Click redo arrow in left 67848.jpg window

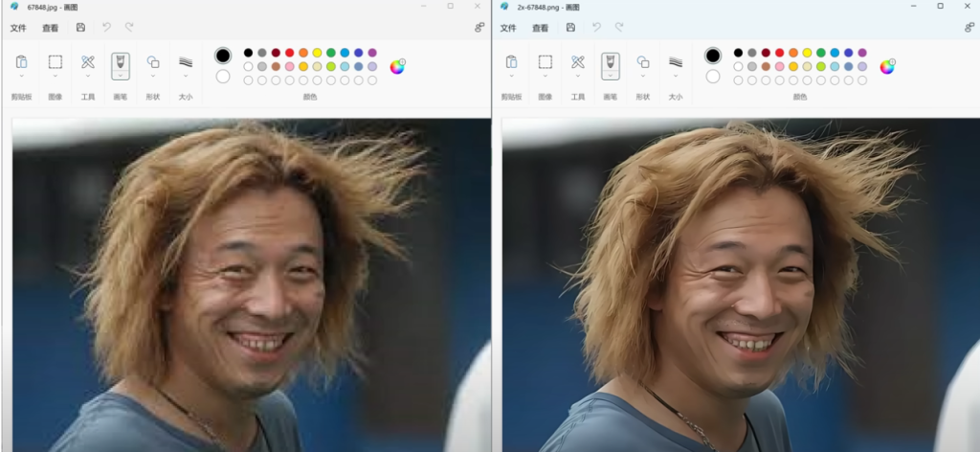click(129, 28)
